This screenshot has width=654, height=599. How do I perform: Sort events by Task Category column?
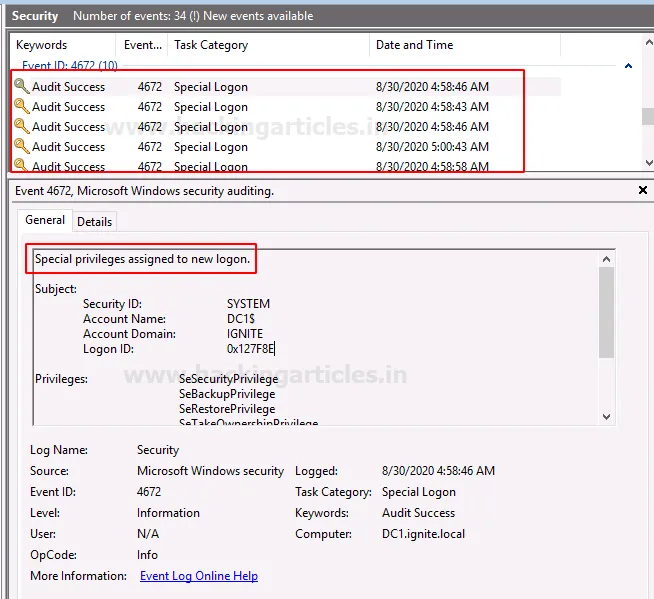pos(213,45)
